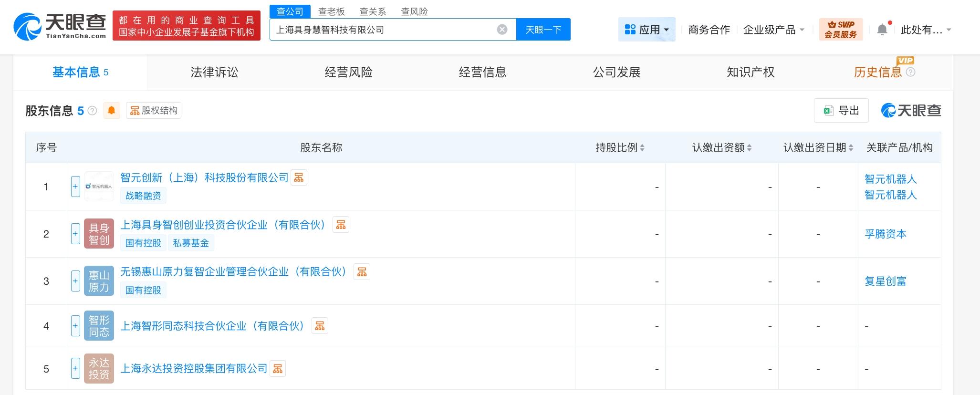Switch to 法律诉讼 tab
The width and height of the screenshot is (980, 395).
[x=214, y=73]
